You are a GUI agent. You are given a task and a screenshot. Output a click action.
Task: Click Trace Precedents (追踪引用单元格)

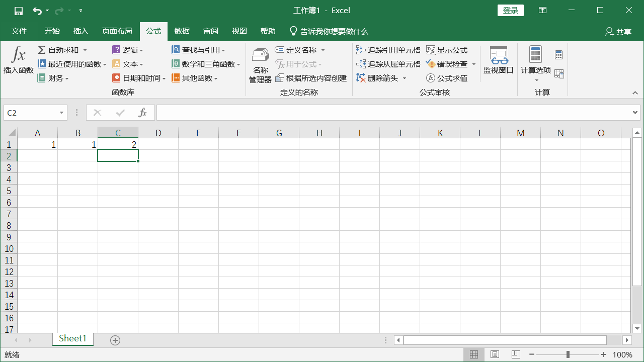(x=388, y=50)
